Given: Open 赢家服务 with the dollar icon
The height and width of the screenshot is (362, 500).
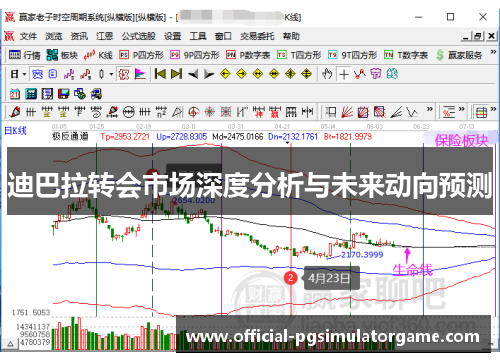Looking at the screenshot, I should coord(459,55).
